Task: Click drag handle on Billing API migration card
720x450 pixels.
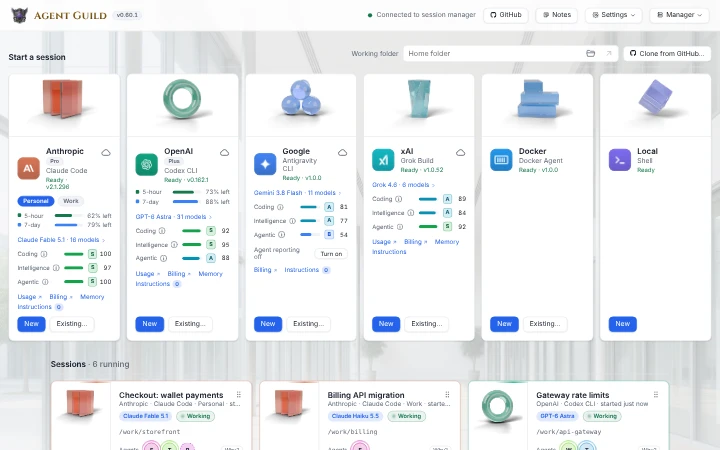Action: click(x=447, y=394)
